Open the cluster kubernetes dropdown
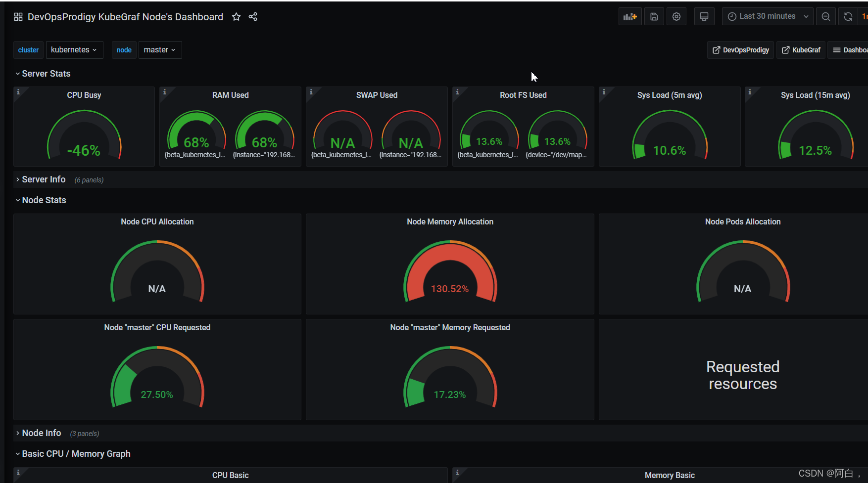Screen dimensions: 868x483 pos(74,50)
